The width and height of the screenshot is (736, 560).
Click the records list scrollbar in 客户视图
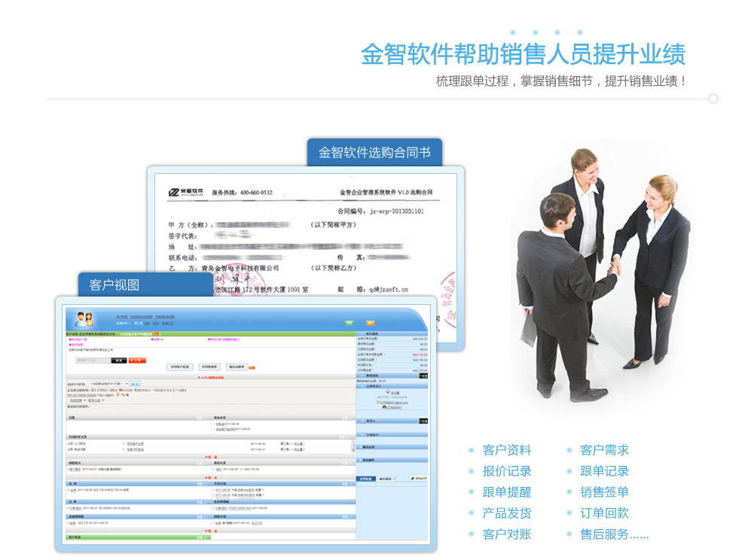click(353, 446)
